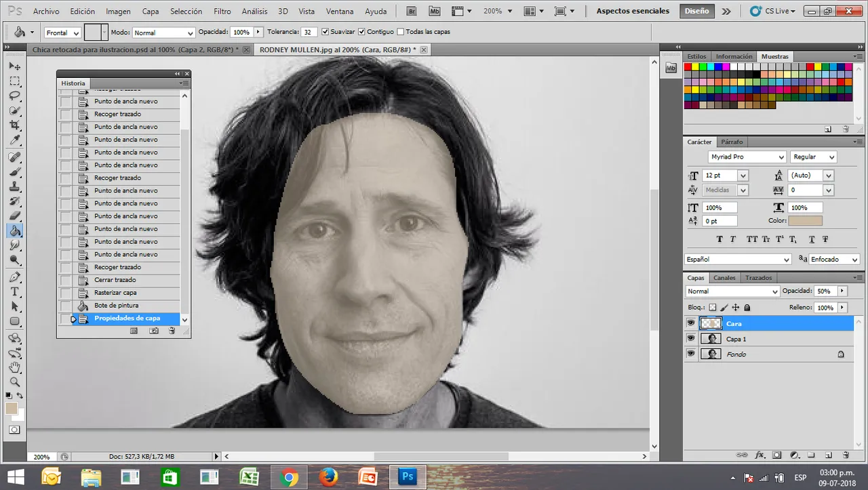The height and width of the screenshot is (490, 868).
Task: Open the Filtro menu
Action: coord(222,12)
